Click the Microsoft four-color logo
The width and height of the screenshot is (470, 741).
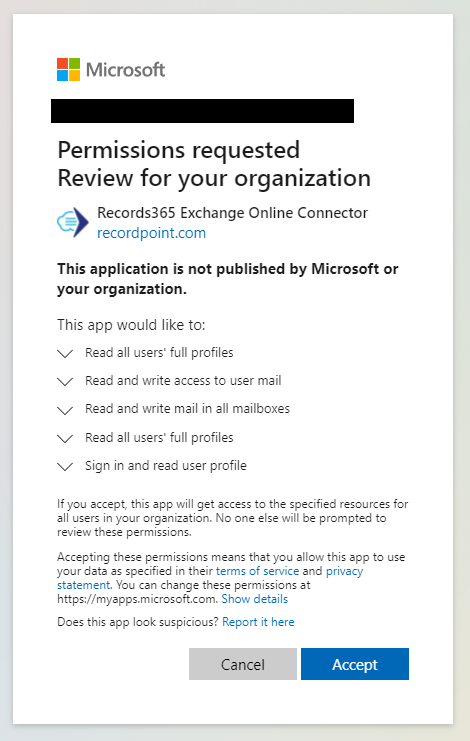(x=68, y=69)
